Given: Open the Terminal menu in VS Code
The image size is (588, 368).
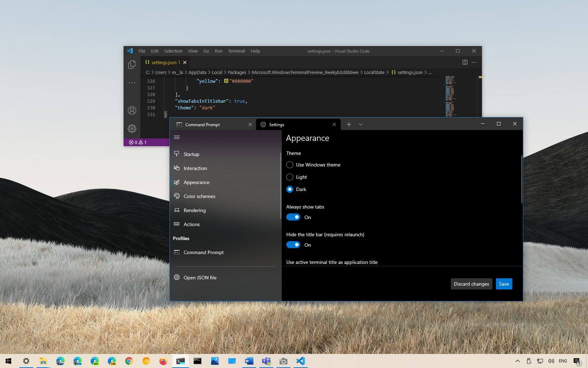Looking at the screenshot, I should (236, 51).
